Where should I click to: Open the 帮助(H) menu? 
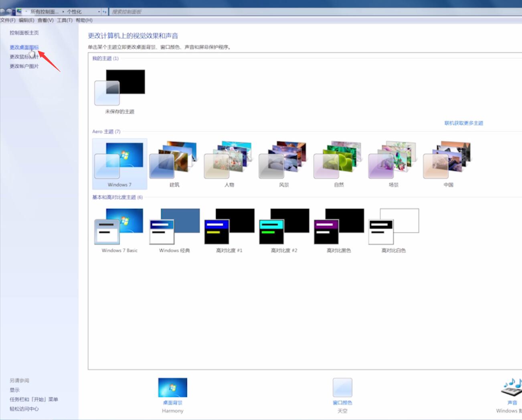tap(84, 20)
